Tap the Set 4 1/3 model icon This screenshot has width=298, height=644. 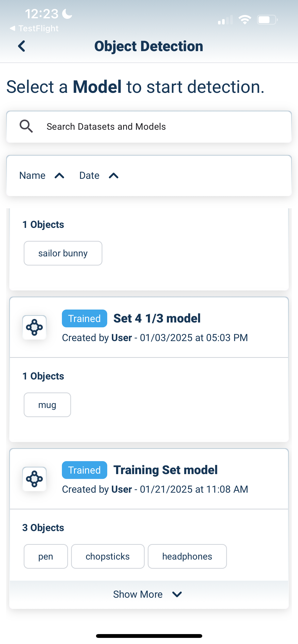pyautogui.click(x=34, y=327)
